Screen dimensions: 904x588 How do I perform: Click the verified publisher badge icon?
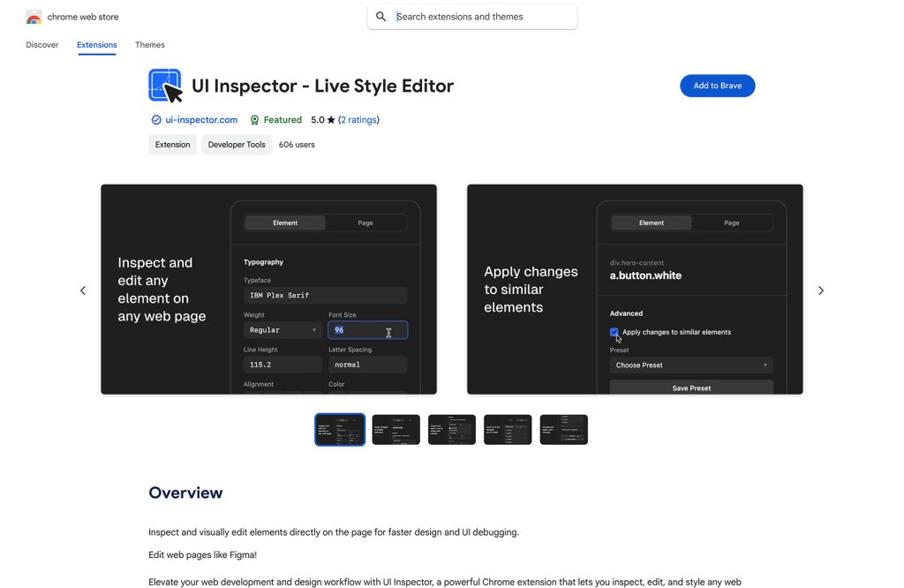click(x=156, y=120)
